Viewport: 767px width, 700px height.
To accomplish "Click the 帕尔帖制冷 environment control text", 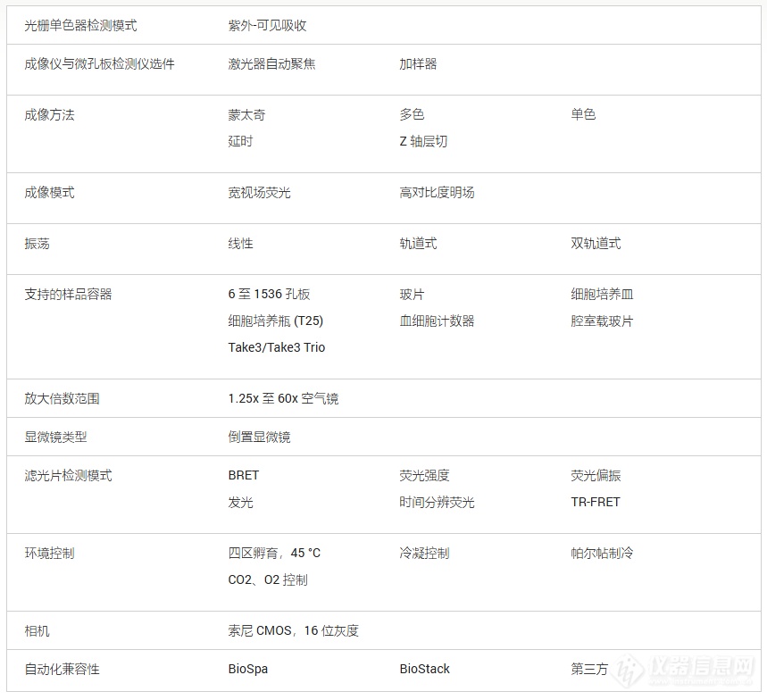I will pyautogui.click(x=602, y=554).
